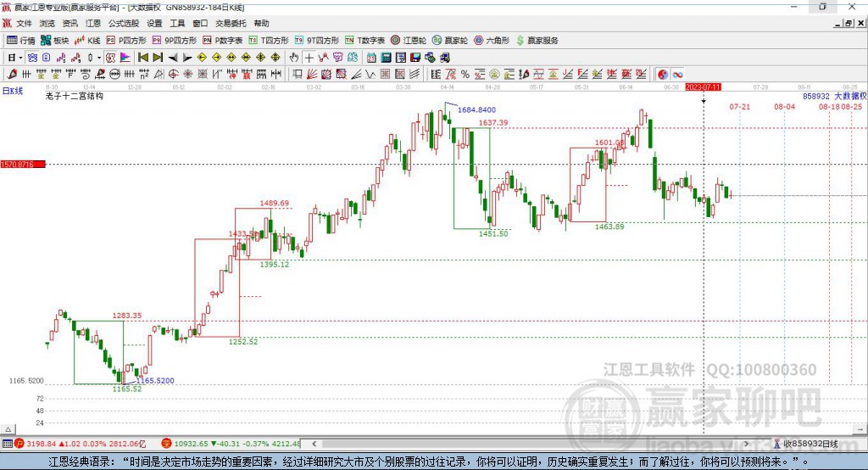Select the hand pan tool

tap(294, 58)
